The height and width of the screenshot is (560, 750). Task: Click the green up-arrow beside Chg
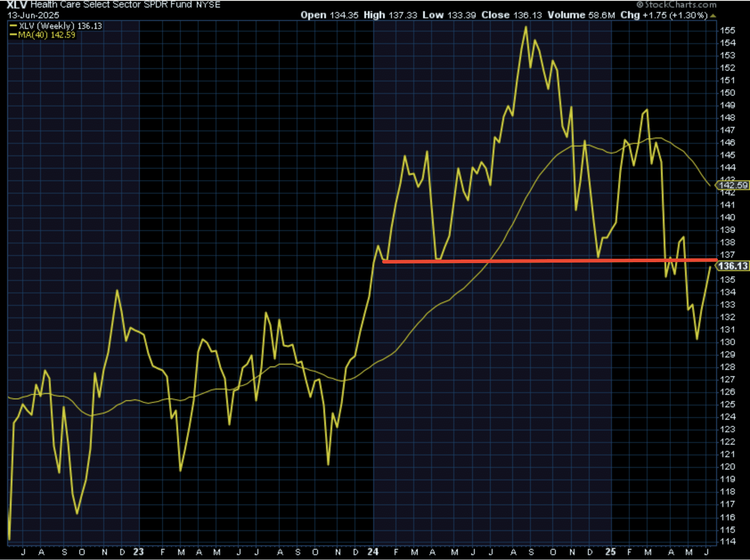tap(713, 16)
